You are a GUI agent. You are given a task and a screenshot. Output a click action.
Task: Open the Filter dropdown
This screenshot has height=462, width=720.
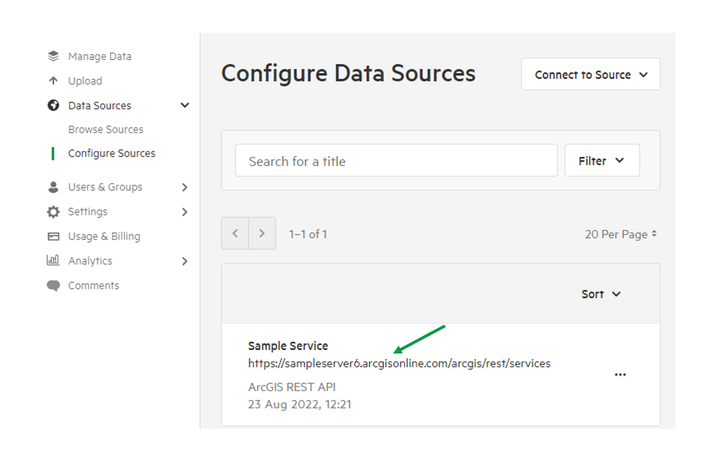(x=602, y=160)
